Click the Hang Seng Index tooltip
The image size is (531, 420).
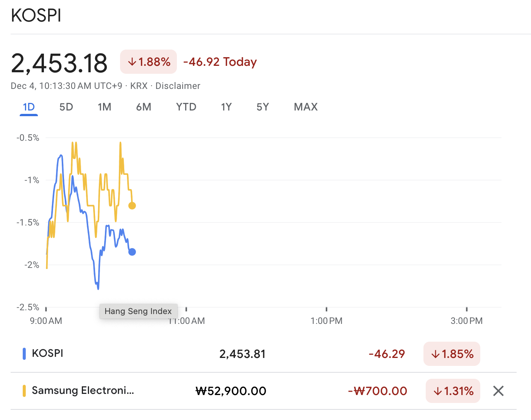138,311
